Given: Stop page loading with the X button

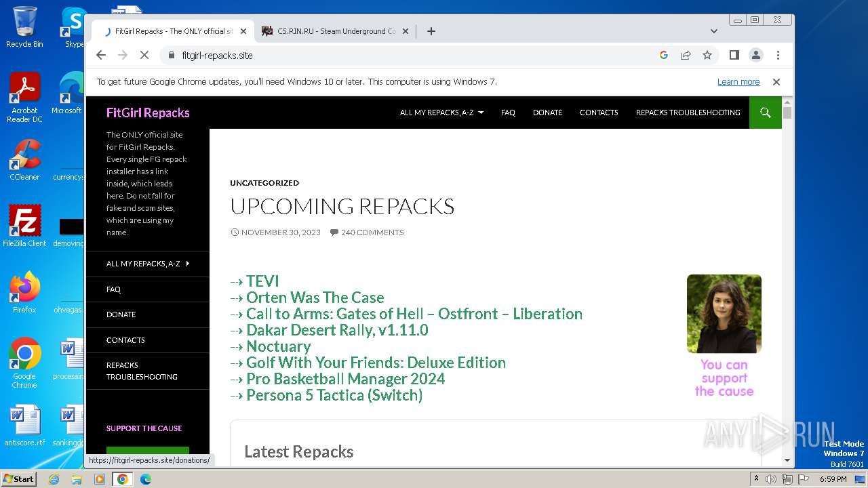Looking at the screenshot, I should [x=144, y=55].
